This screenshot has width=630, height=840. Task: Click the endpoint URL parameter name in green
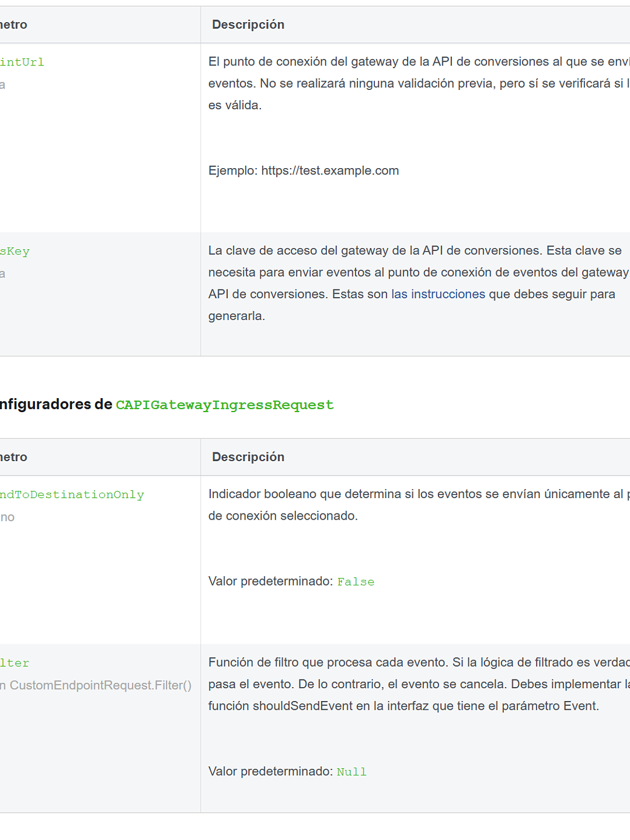(x=22, y=62)
